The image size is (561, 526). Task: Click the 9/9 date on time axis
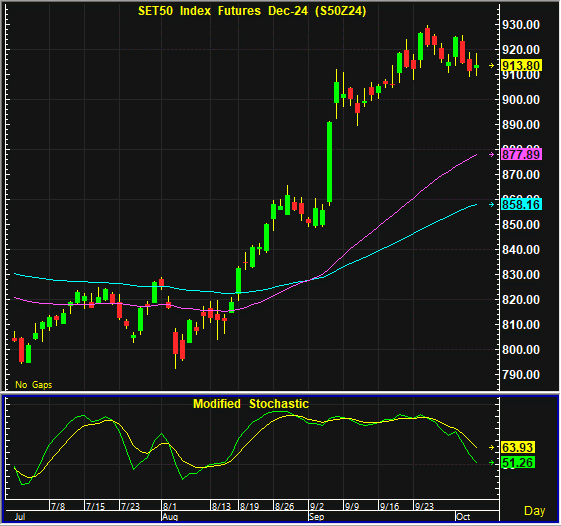point(352,506)
